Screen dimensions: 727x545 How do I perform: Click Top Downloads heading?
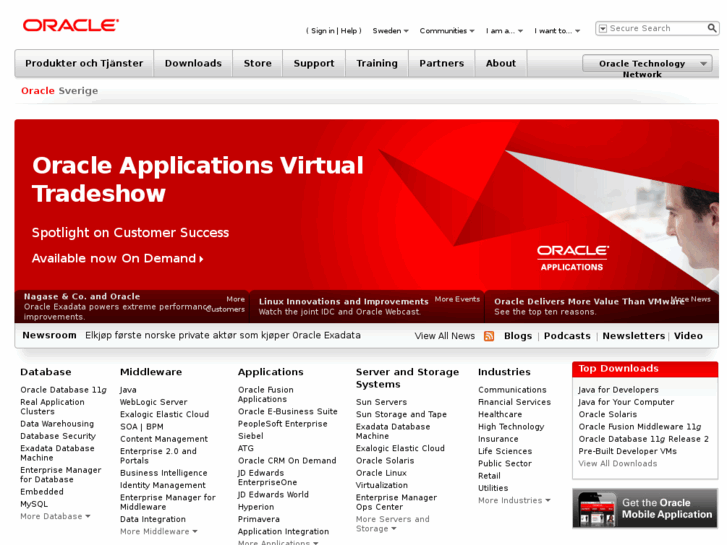(618, 369)
